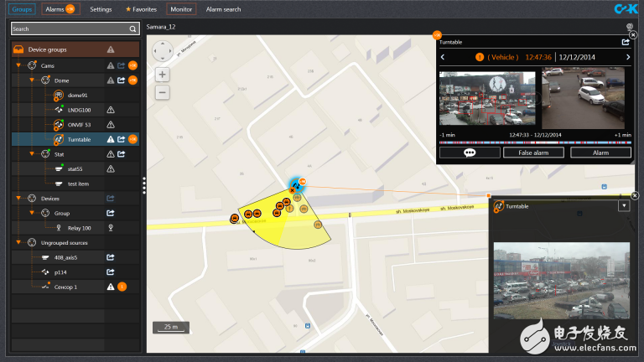
Task: Collapse the Ungrouped sources node
Action: tap(18, 242)
